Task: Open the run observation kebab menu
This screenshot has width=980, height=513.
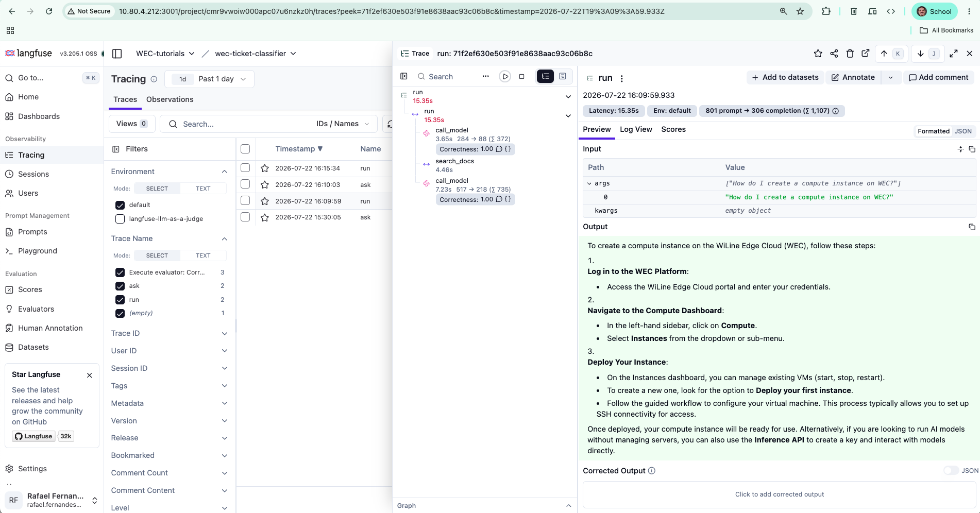Action: (622, 78)
